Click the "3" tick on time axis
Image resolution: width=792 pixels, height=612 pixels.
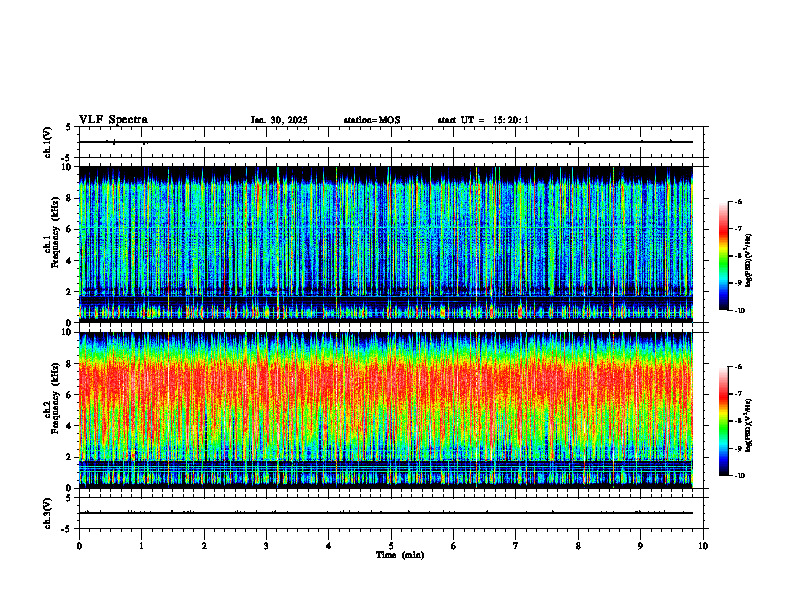point(266,546)
